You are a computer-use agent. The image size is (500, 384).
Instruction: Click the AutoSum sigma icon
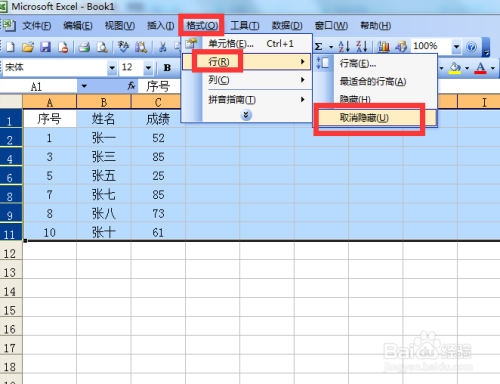319,47
